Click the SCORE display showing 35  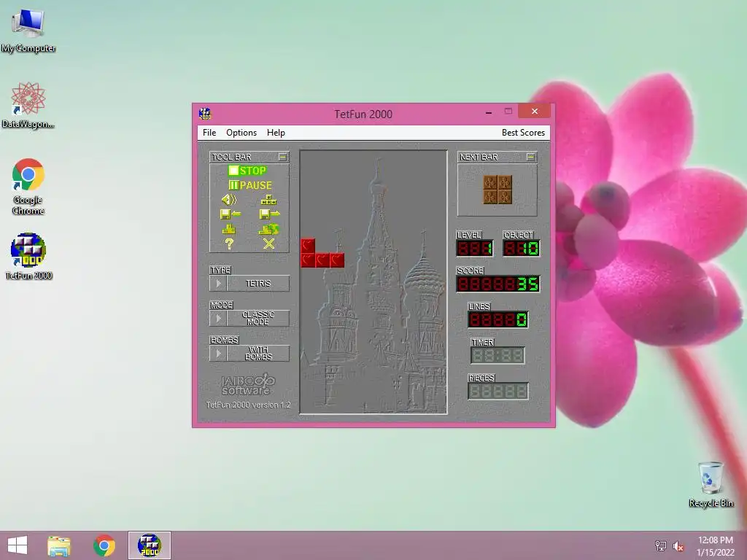click(x=498, y=284)
